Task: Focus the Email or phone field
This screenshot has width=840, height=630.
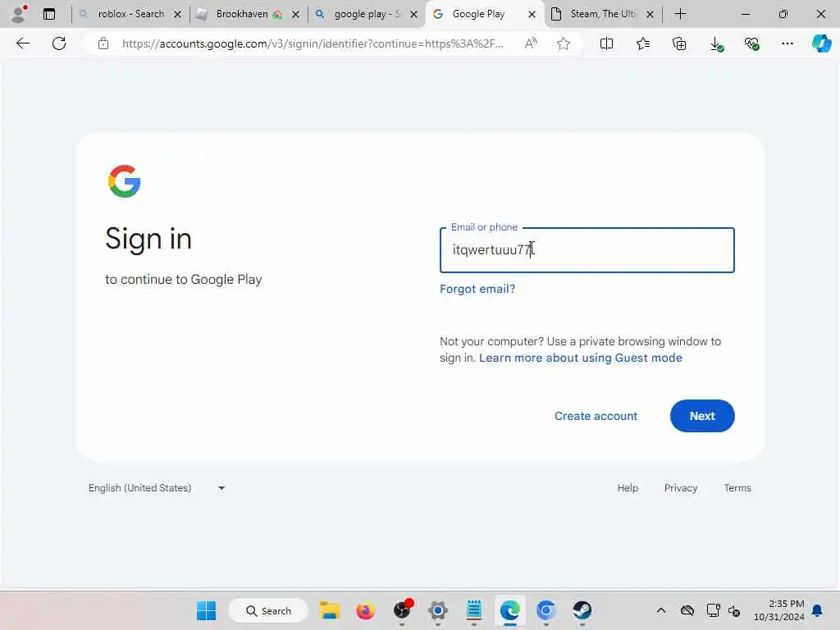Action: click(x=587, y=250)
